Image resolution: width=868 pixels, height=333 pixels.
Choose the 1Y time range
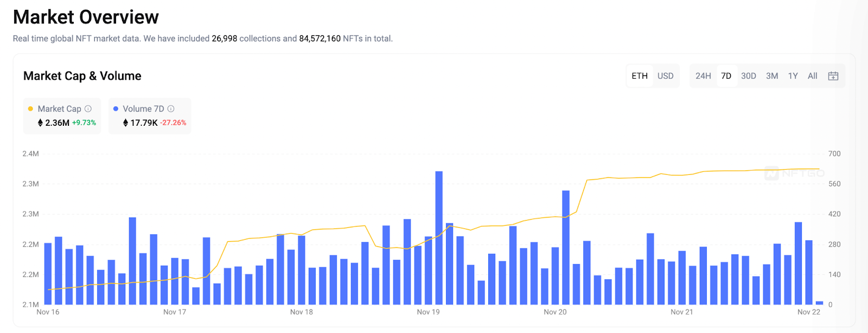click(793, 76)
